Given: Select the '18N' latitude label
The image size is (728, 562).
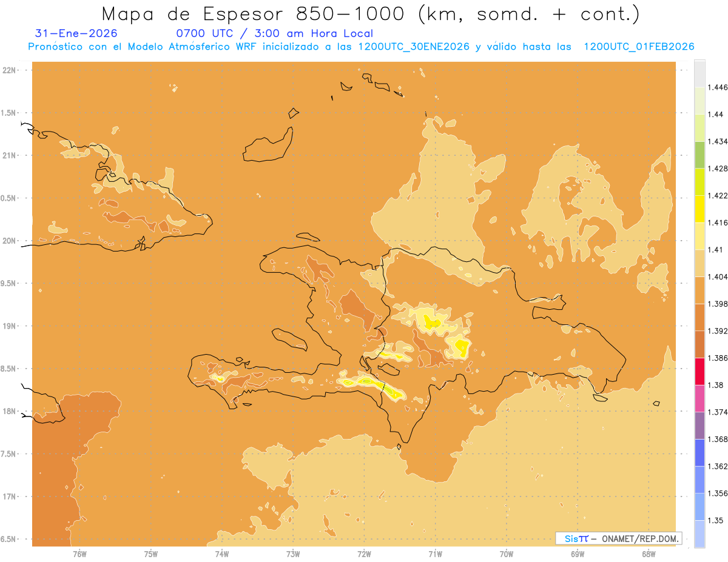Looking at the screenshot, I should tap(9, 412).
